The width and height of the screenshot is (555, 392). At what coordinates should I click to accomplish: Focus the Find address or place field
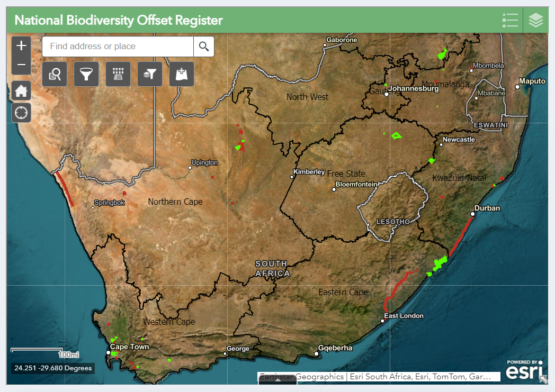point(118,47)
